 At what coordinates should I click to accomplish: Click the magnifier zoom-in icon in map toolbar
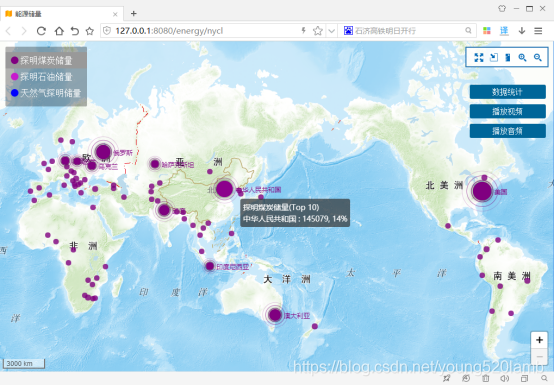(522, 58)
